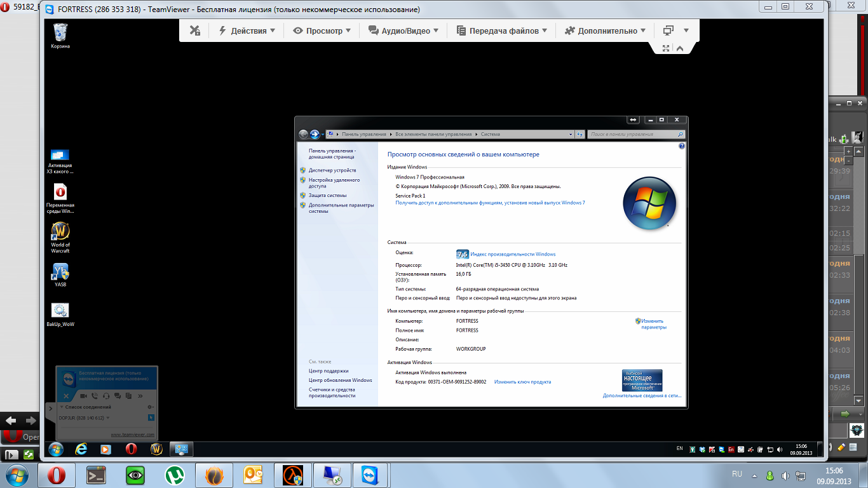Open the Аудио/Видео menu

pos(403,30)
